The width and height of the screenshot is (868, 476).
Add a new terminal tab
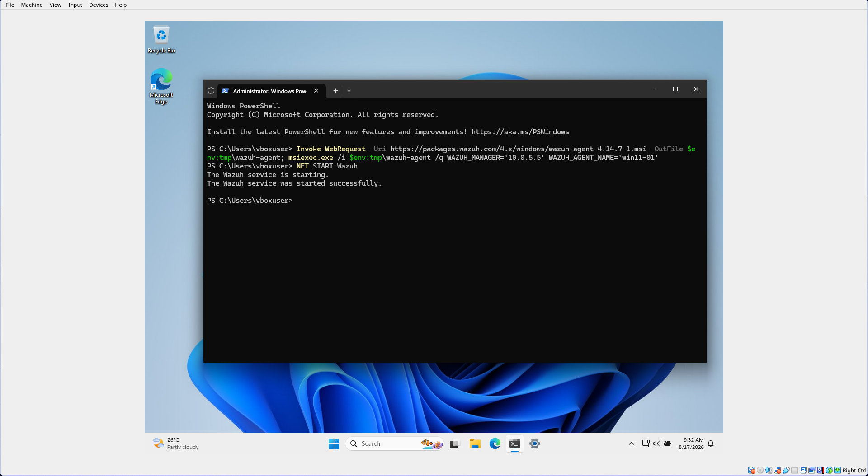pyautogui.click(x=335, y=91)
